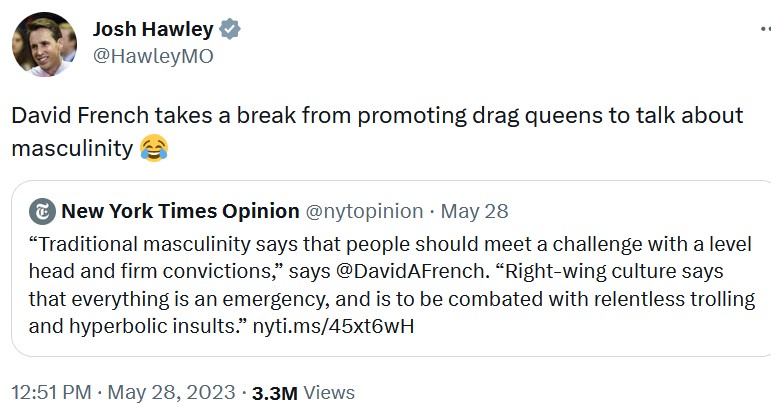Viewport: 771px width, 410px height.
Task: Open the quoted tweet card body
Action: coord(391,268)
